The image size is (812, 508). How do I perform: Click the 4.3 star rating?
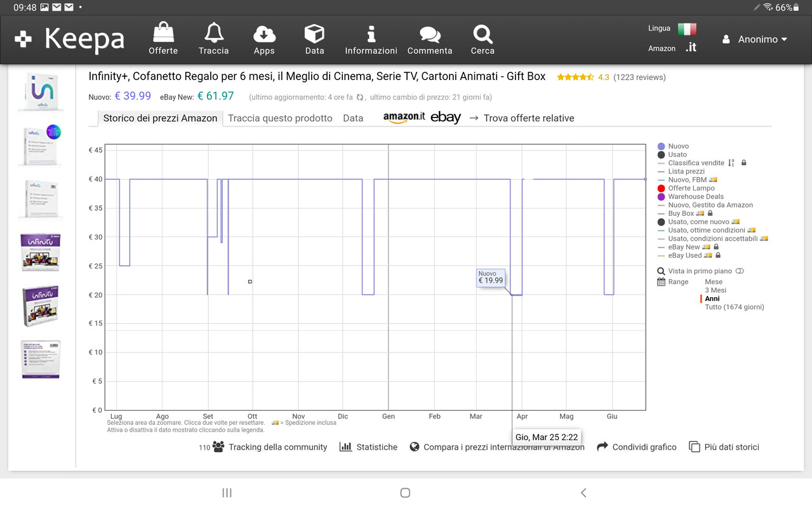(x=583, y=77)
